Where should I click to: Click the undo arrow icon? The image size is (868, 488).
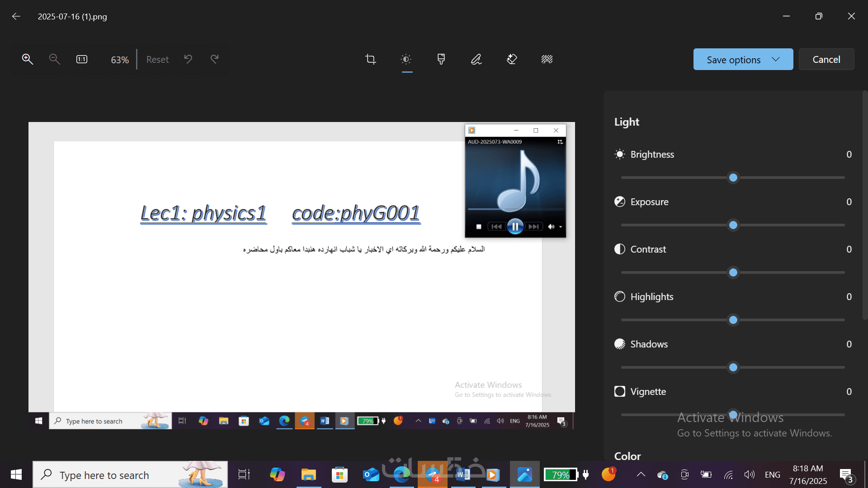coord(188,59)
